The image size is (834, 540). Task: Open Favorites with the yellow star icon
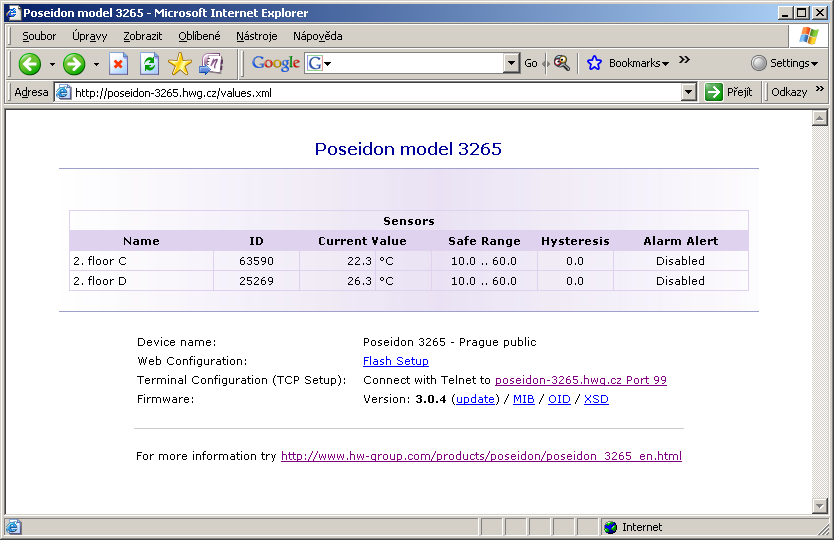point(180,64)
